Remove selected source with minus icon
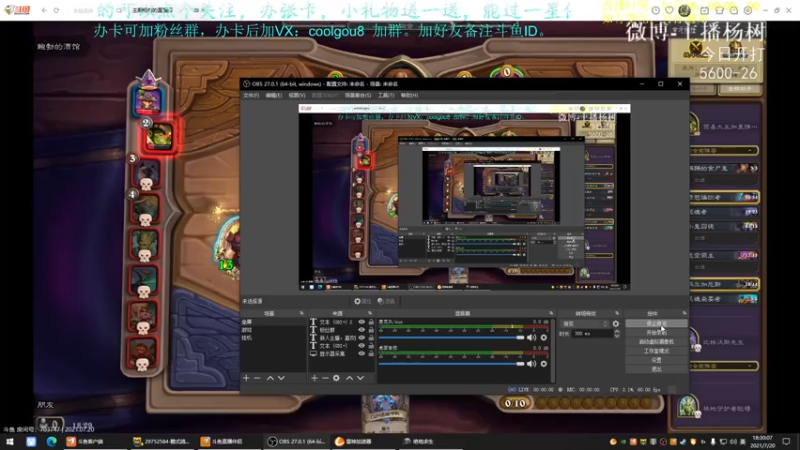800x450 pixels. (325, 378)
